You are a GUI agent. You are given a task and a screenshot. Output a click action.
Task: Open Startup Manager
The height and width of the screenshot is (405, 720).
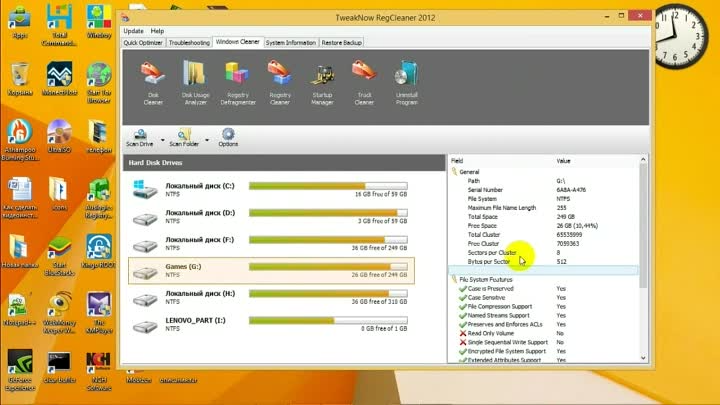point(322,83)
